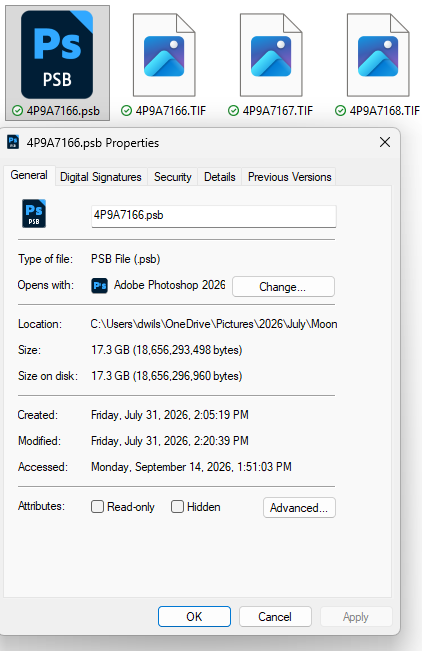Click the Adobe Photoshop 2026 app icon
The height and width of the screenshot is (651, 422).
click(x=100, y=286)
